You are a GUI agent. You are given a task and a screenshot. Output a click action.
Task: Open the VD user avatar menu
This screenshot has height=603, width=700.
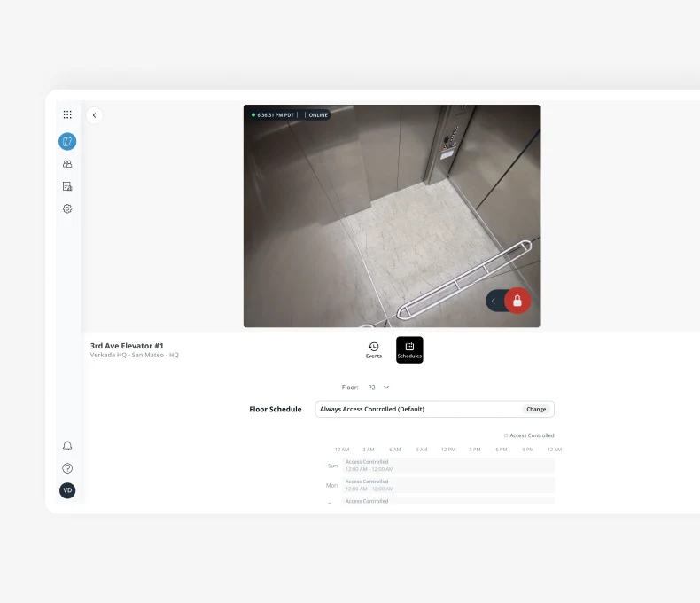click(x=67, y=490)
